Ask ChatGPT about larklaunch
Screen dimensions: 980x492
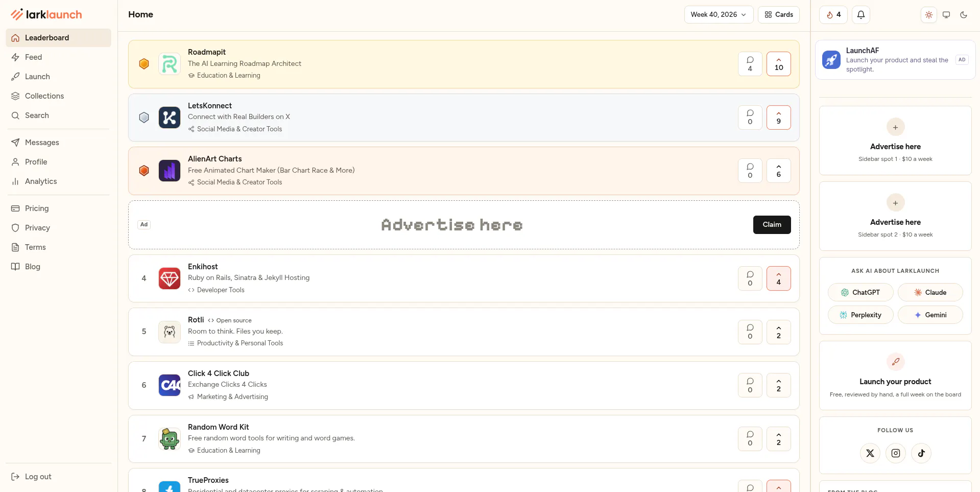(x=861, y=292)
